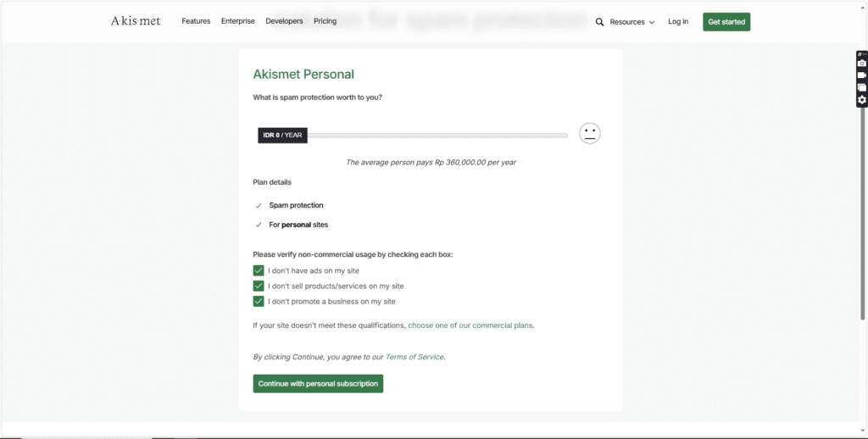Open the Terms of Service link
868x439 pixels.
click(x=415, y=357)
